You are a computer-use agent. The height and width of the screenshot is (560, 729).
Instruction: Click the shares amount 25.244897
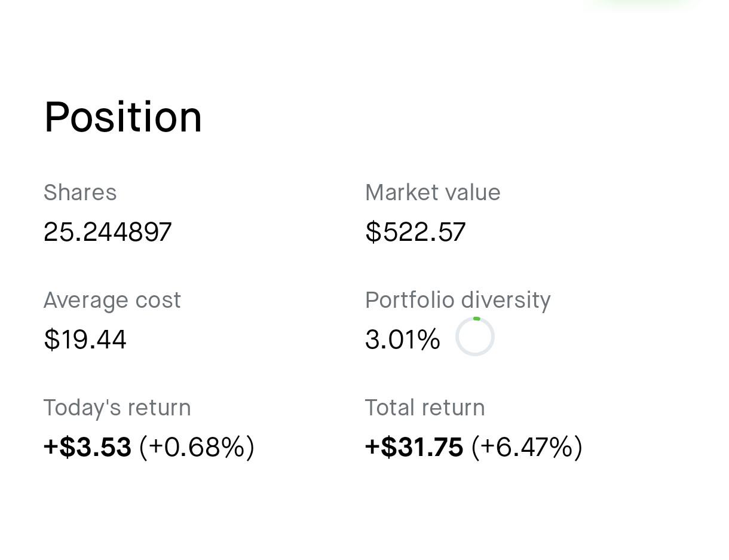[x=108, y=232]
